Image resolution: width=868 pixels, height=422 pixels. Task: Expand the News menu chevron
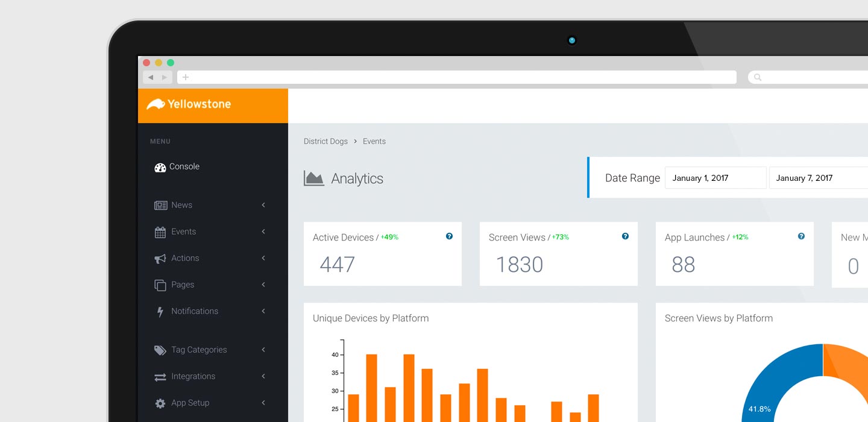pos(263,205)
